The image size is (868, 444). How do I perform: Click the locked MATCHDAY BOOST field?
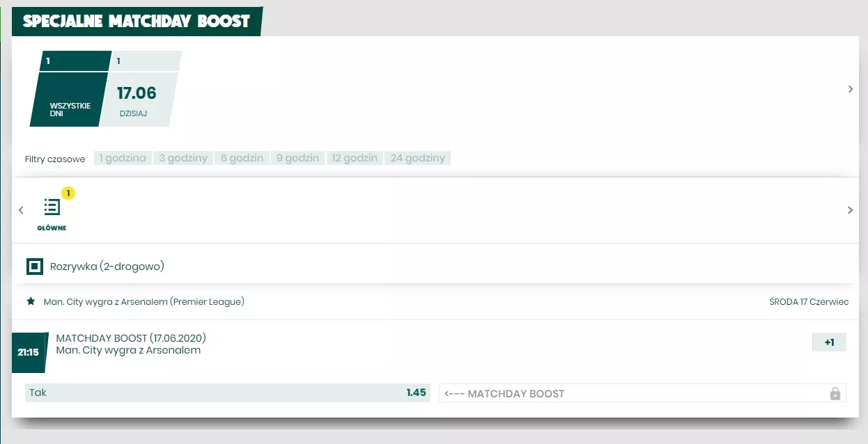point(642,393)
